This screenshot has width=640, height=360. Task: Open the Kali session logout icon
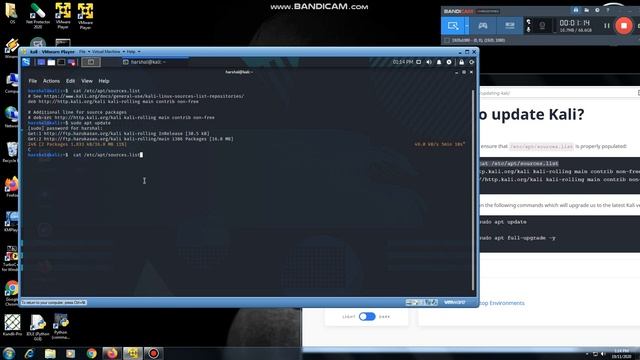point(471,62)
